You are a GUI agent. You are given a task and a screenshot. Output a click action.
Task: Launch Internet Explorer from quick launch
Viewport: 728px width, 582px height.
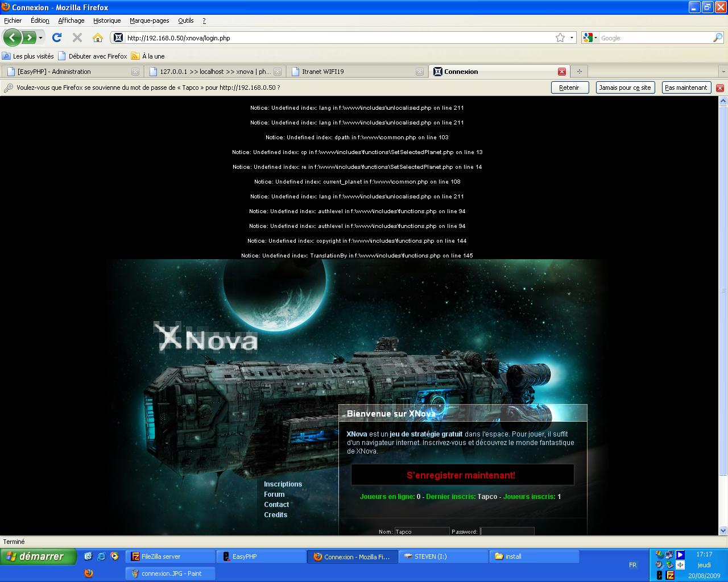point(101,556)
